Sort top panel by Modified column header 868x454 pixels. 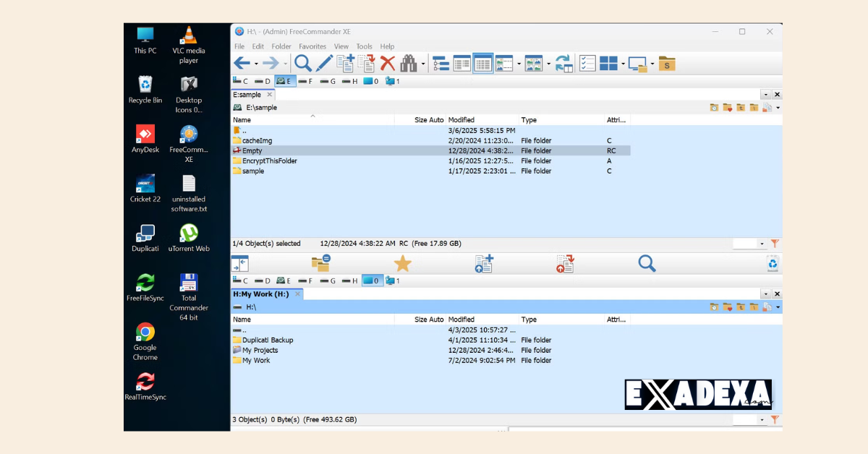pos(461,120)
